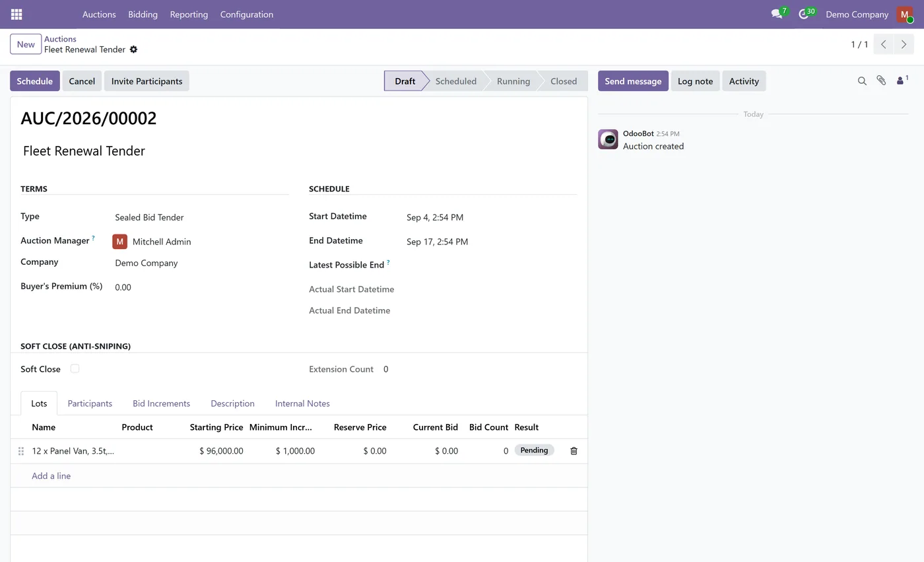
Task: Click Latest Possible End help tooltip icon
Action: click(388, 263)
